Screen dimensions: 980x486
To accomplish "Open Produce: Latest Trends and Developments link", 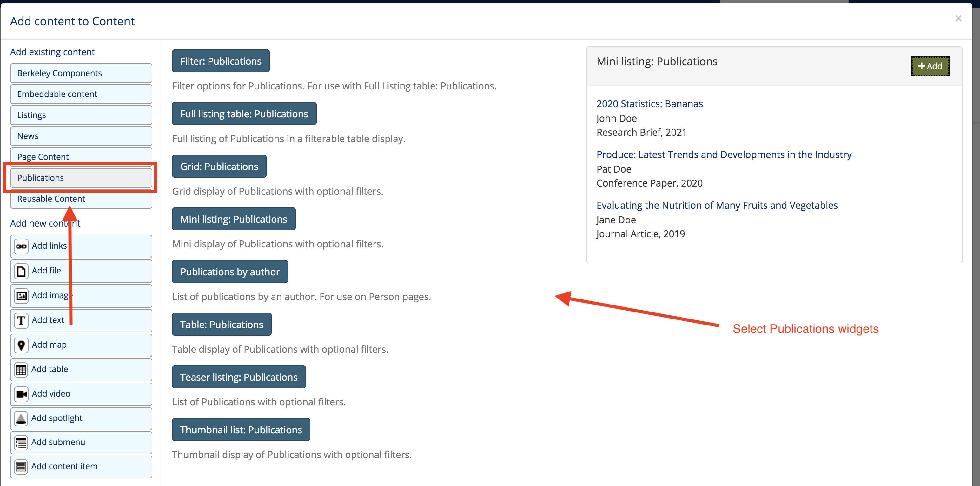I will pyautogui.click(x=724, y=154).
